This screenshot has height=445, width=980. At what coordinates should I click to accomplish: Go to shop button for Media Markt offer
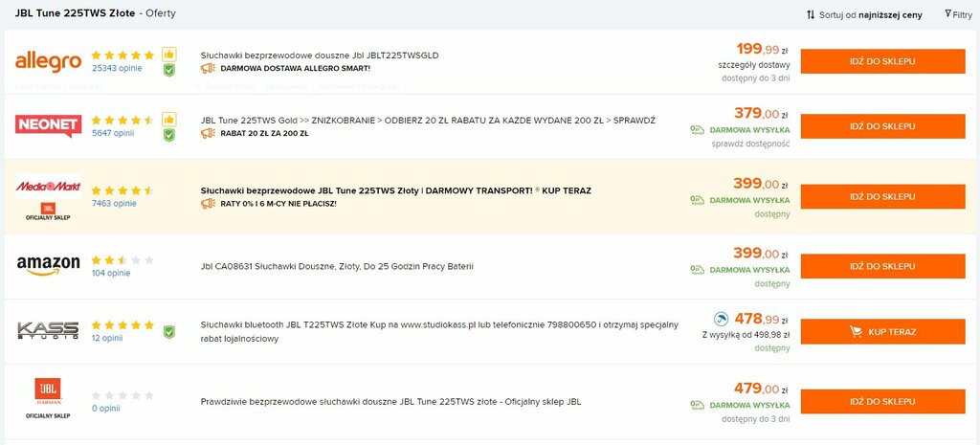tap(882, 197)
